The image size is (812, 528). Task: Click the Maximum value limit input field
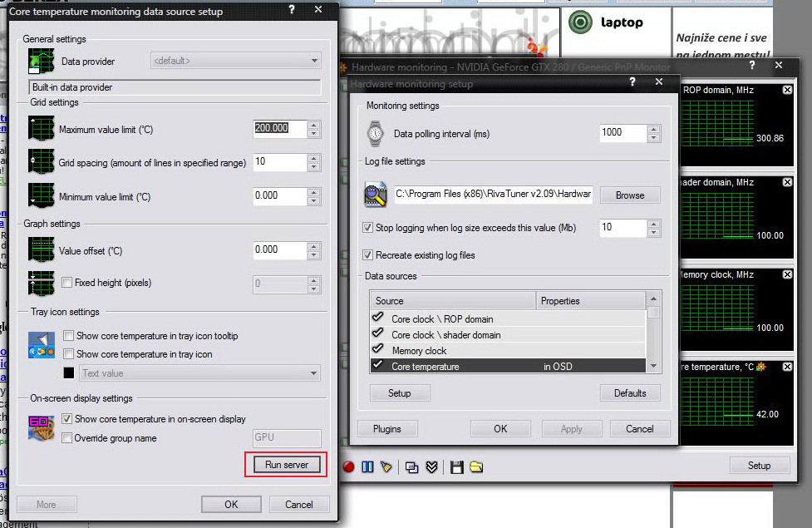click(x=279, y=129)
